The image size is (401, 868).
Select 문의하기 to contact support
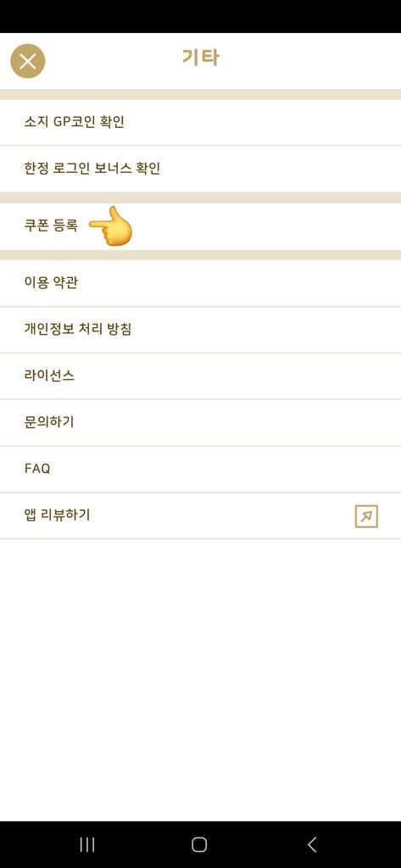pos(200,422)
